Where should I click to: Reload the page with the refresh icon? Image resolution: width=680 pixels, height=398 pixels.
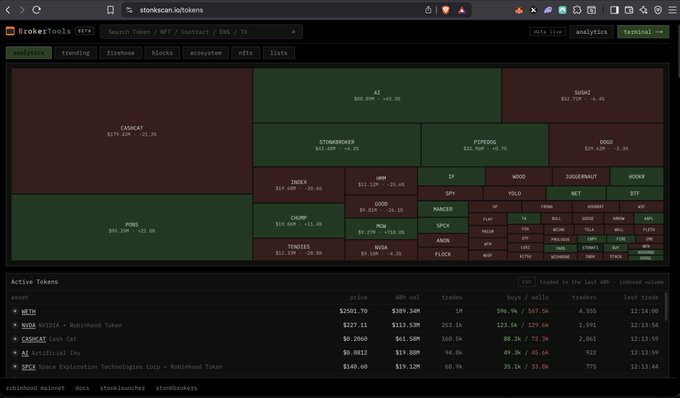tap(36, 10)
